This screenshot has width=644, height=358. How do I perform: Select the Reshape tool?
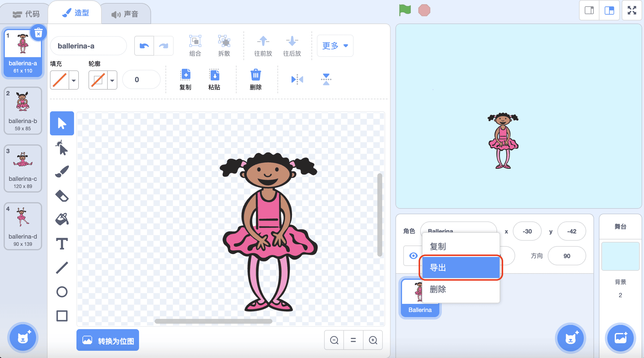62,148
